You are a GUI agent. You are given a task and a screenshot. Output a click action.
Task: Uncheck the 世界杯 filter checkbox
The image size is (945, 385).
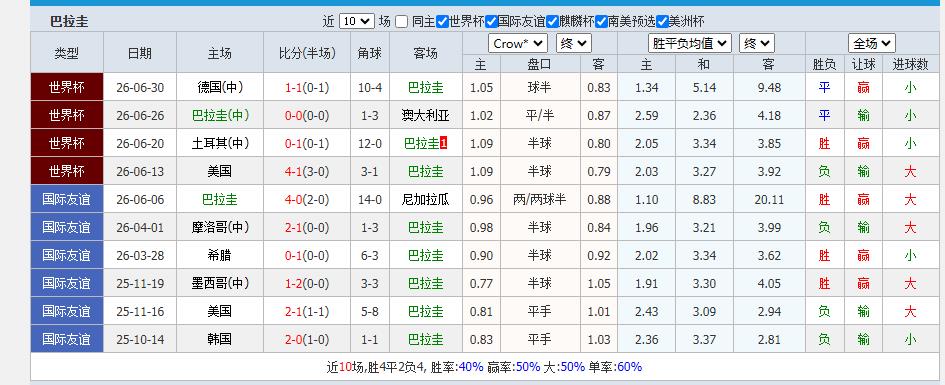click(442, 22)
